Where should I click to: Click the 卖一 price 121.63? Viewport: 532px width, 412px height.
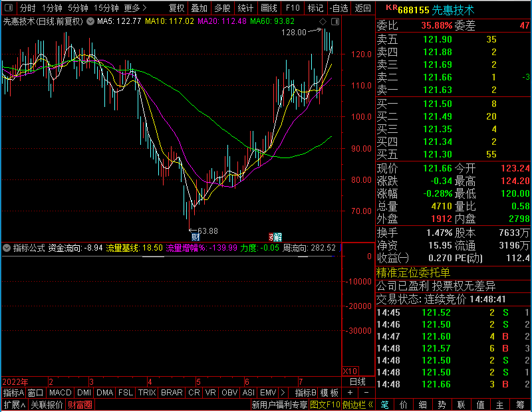pyautogui.click(x=438, y=90)
